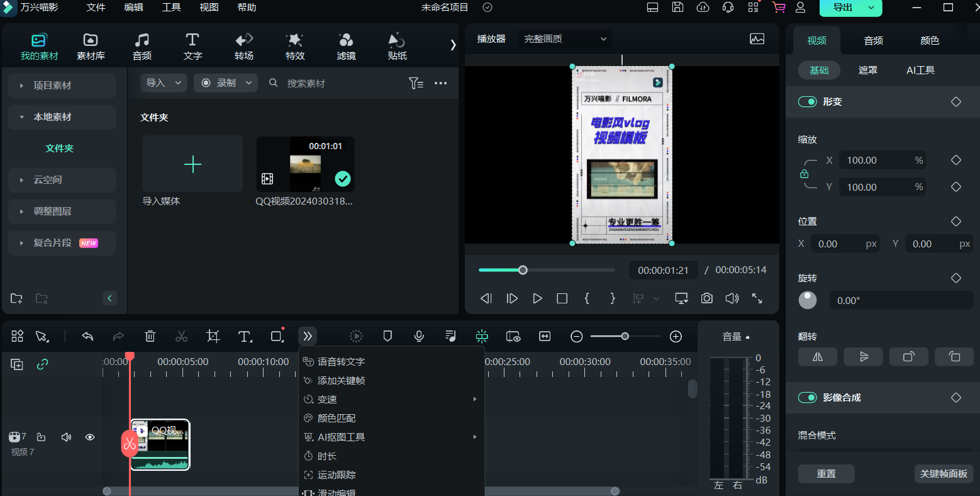Click the 重置 reset button
The width and height of the screenshot is (980, 496).
click(826, 473)
